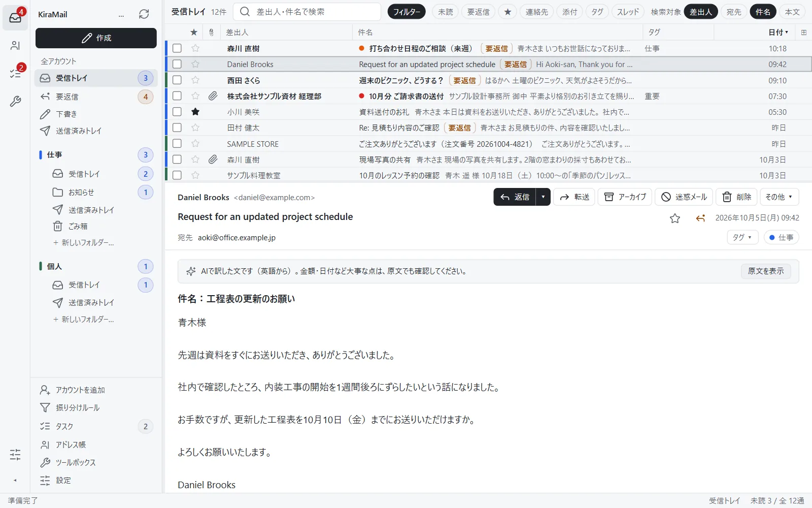
Task: Open the contacts icon in the left rail
Action: [x=15, y=46]
